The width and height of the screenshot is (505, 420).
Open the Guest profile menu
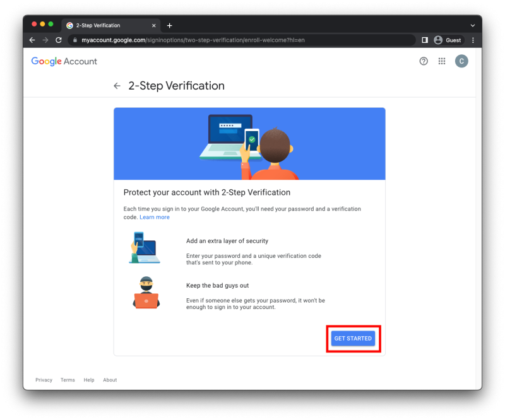coord(448,40)
